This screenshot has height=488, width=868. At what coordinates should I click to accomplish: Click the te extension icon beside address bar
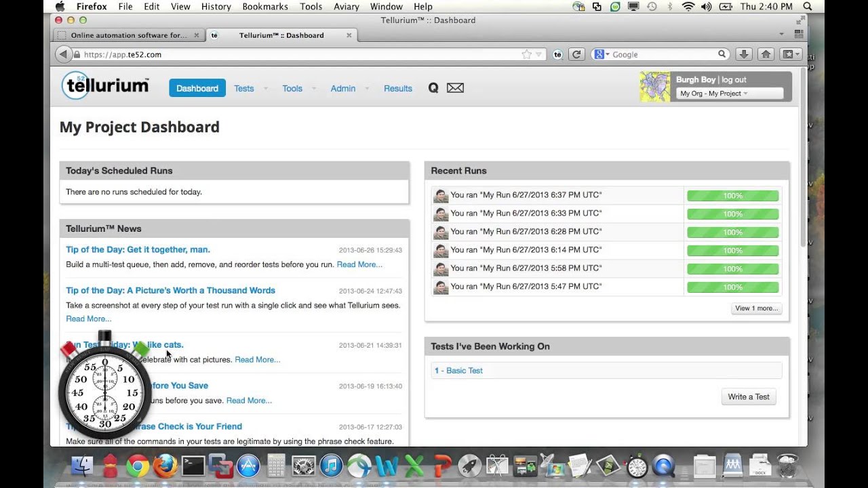point(557,54)
